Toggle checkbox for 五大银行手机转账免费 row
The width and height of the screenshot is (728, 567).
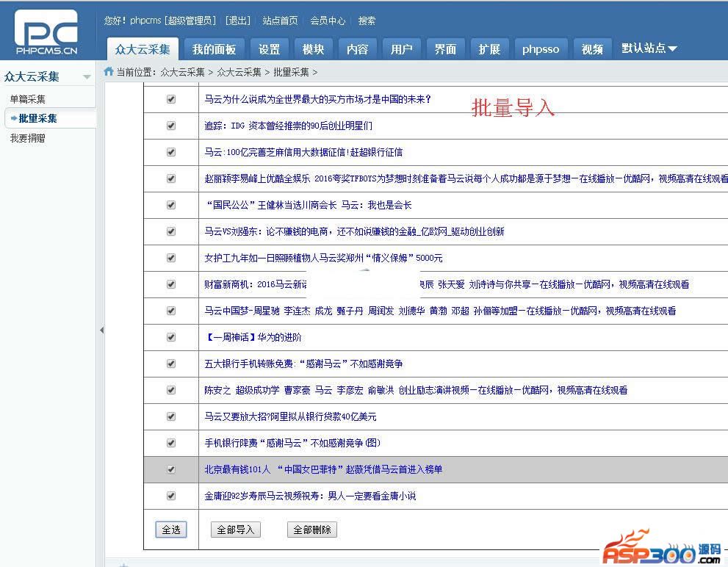[171, 364]
